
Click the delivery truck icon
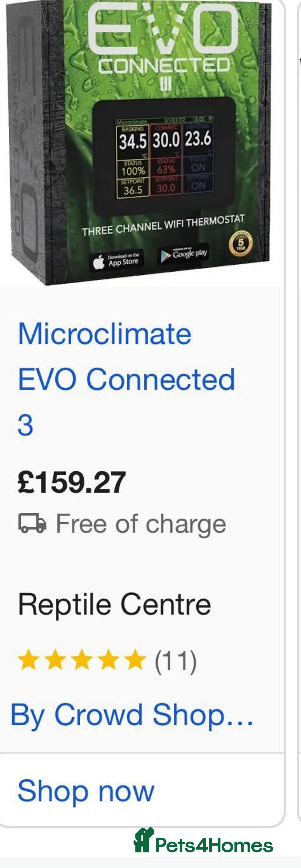32,523
